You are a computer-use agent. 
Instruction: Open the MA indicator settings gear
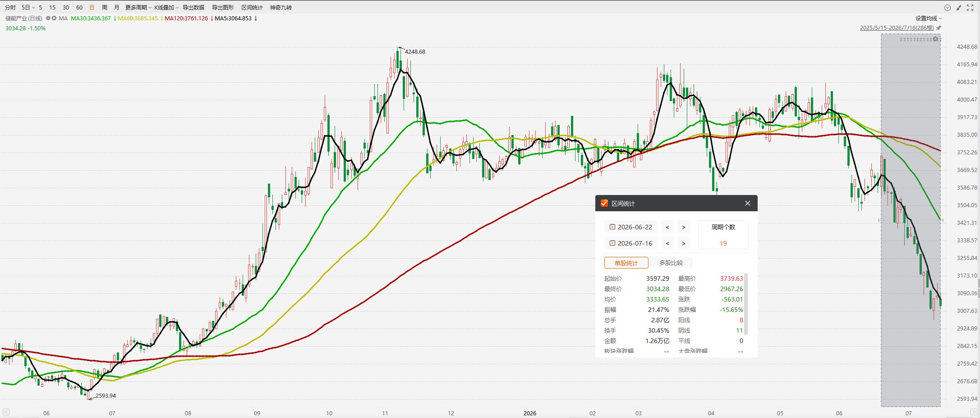(48, 19)
